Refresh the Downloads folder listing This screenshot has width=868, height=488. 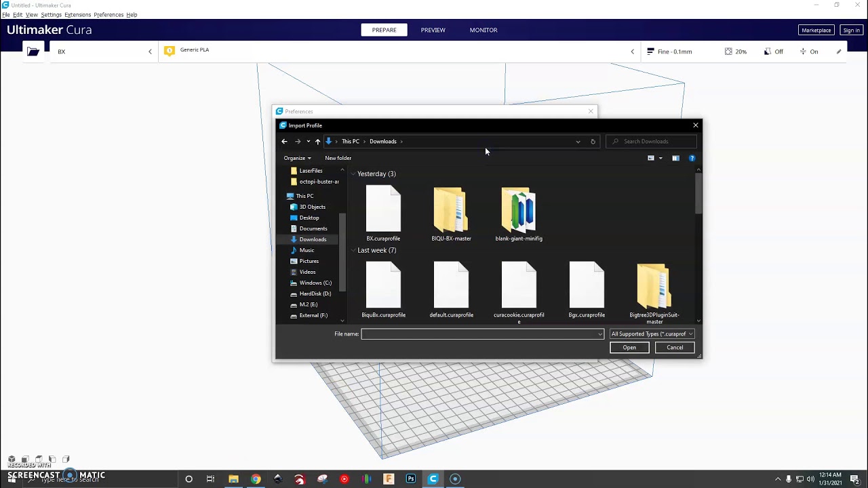[593, 142]
